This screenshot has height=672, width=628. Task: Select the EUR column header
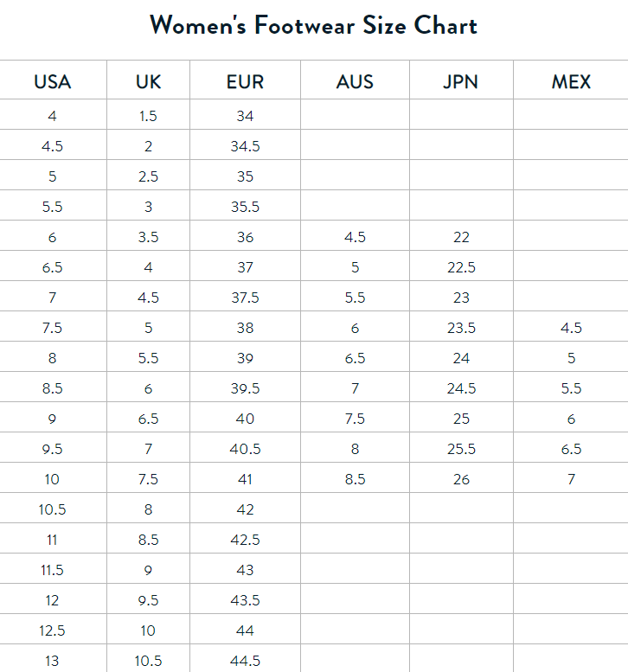click(245, 82)
